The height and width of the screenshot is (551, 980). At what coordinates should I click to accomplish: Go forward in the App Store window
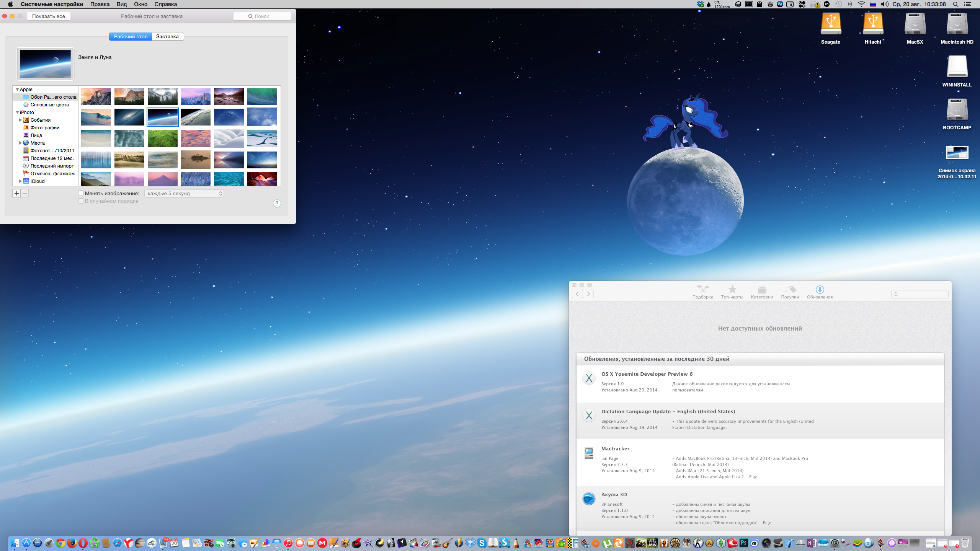pyautogui.click(x=588, y=294)
